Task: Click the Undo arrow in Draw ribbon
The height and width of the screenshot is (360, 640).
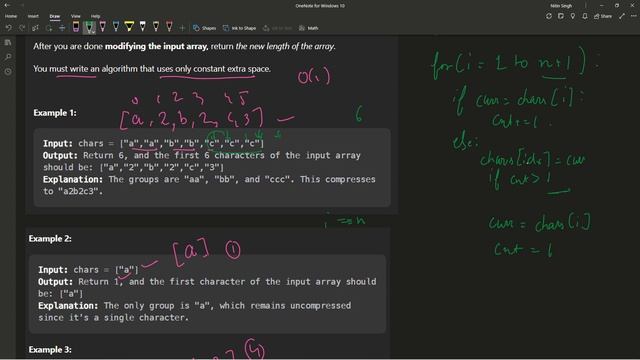Action: tap(9, 28)
